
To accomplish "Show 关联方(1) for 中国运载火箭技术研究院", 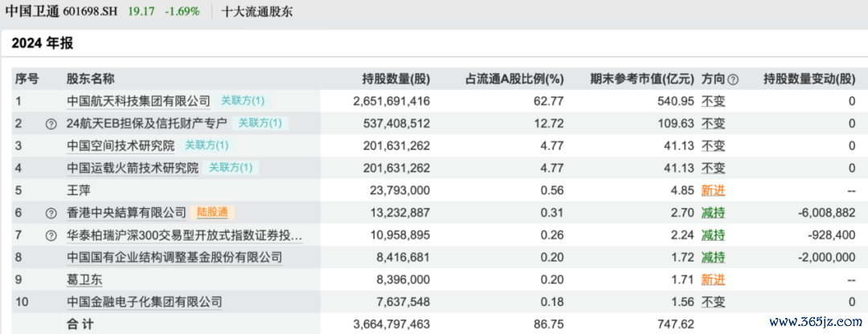I will 230,168.
